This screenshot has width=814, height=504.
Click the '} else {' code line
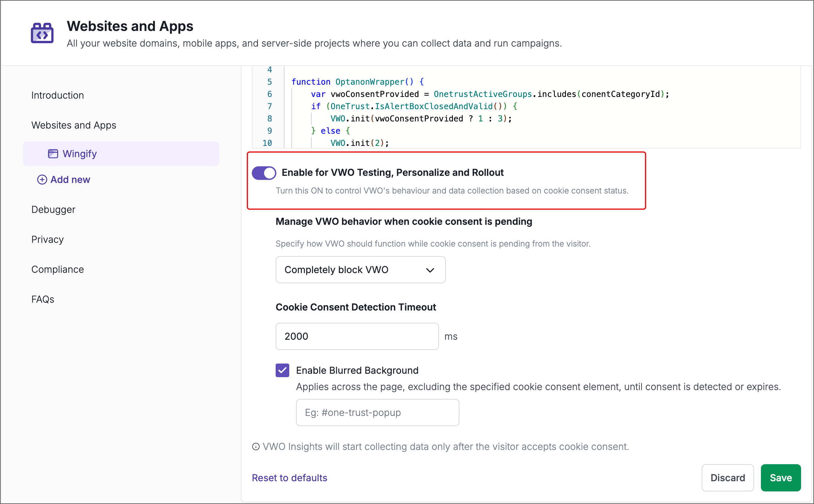[x=330, y=131]
